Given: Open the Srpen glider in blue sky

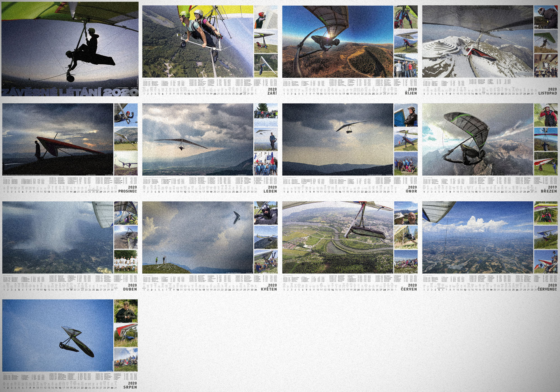Looking at the screenshot, I should pyautogui.click(x=58, y=335).
